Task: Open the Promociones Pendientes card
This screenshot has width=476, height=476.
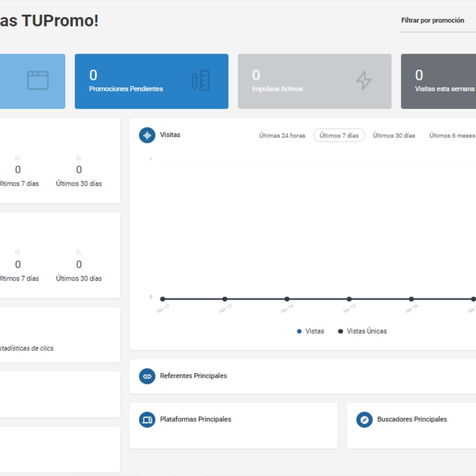Action: point(152,82)
